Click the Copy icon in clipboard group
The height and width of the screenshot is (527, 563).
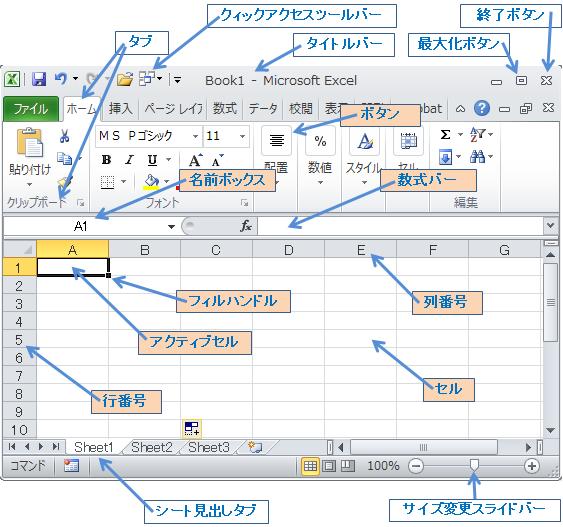pos(65,158)
